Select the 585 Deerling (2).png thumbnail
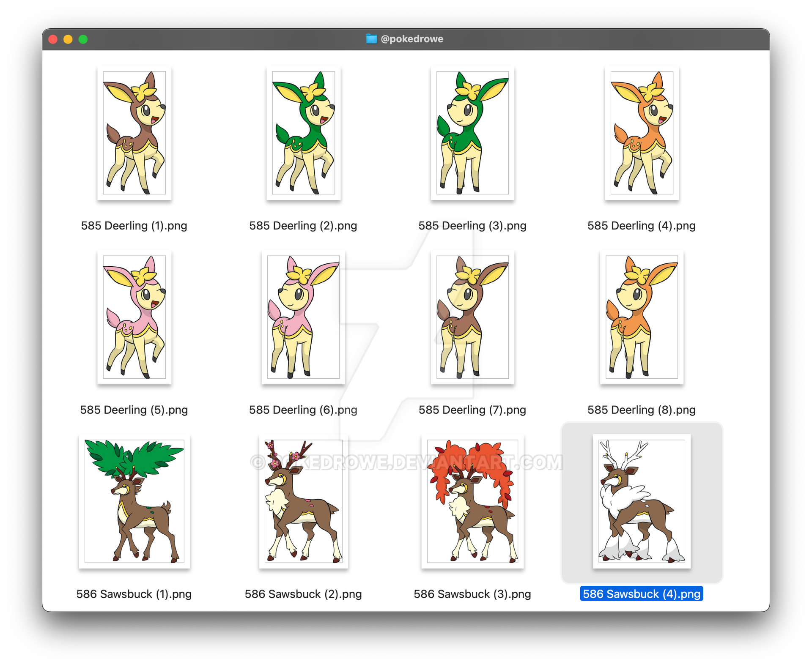 pos(303,133)
